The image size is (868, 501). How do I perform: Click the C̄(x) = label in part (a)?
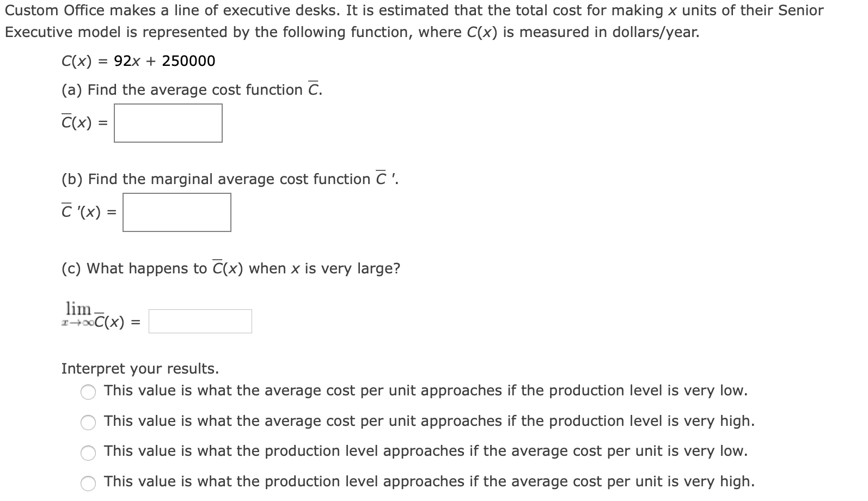point(84,123)
